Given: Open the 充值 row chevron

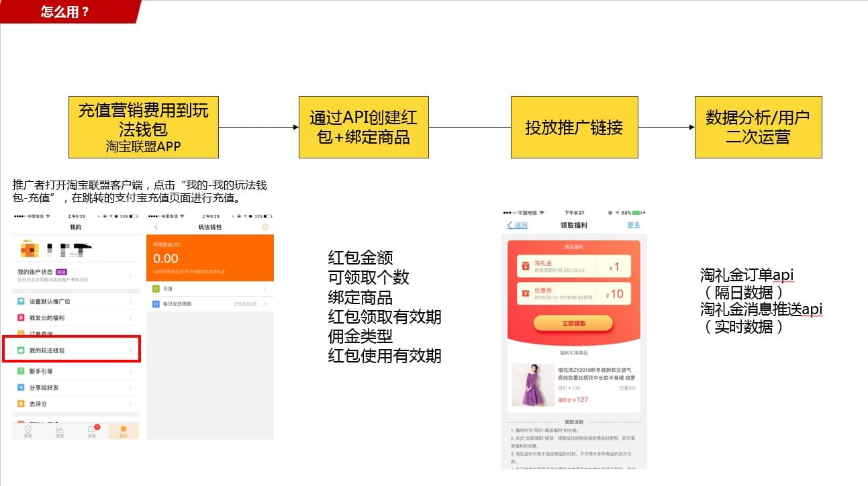Looking at the screenshot, I should tap(264, 289).
